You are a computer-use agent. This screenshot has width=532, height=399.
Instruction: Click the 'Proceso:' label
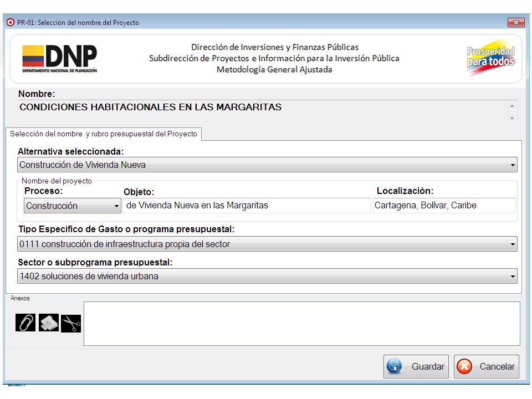[x=44, y=191]
